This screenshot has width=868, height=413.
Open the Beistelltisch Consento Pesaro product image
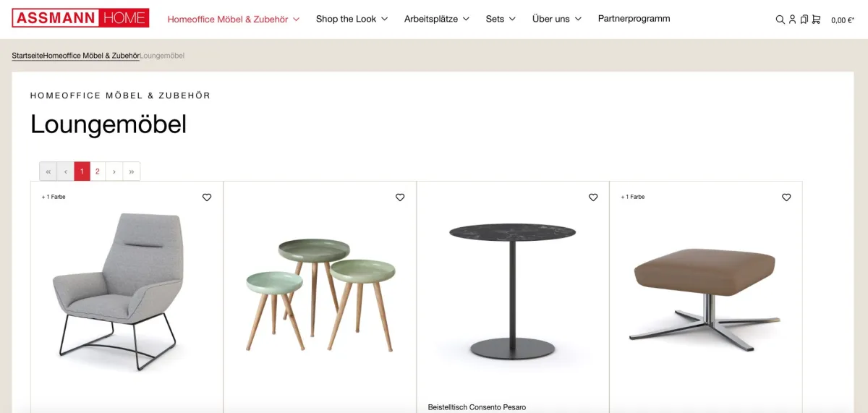point(513,289)
